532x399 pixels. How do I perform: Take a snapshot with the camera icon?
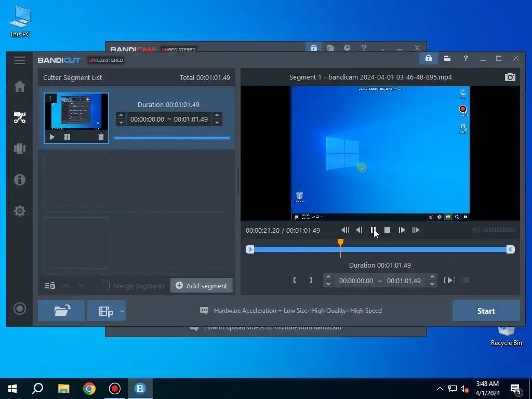coord(510,77)
